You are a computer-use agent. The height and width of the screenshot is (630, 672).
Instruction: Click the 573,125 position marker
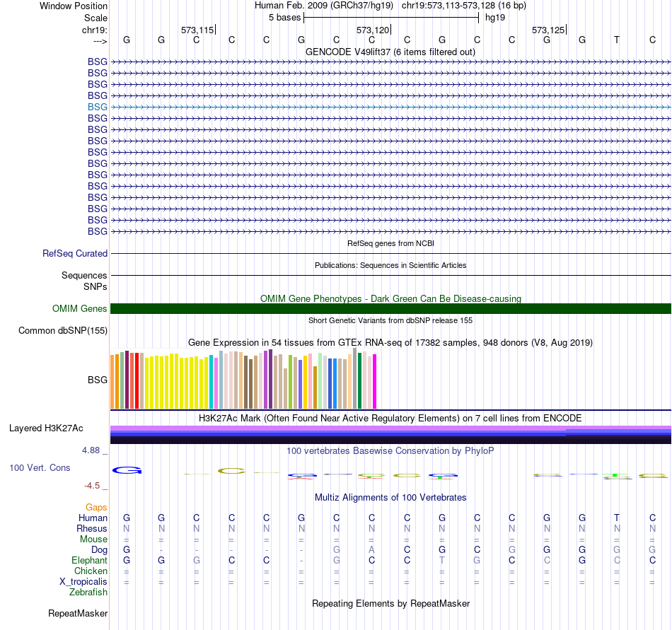coord(549,30)
